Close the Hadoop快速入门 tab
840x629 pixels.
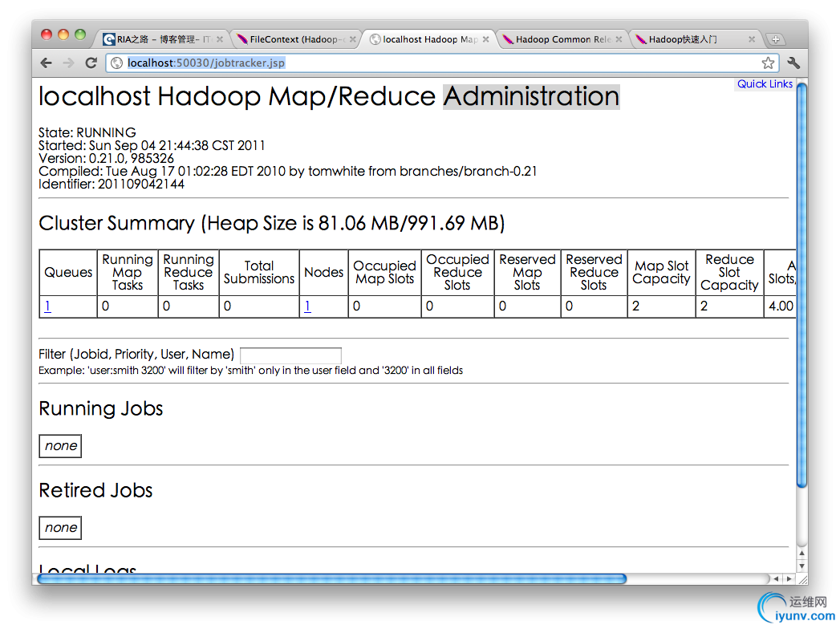[x=752, y=39]
